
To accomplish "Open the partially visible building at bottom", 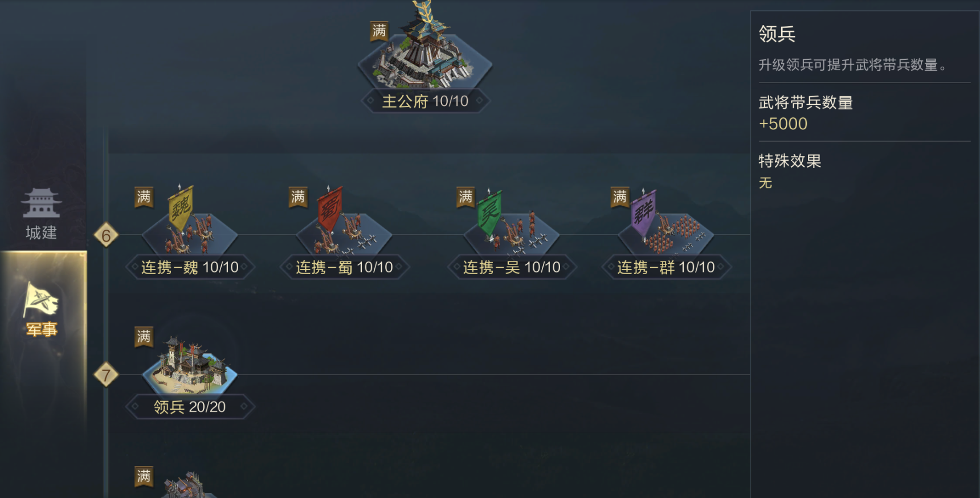I will click(190, 485).
